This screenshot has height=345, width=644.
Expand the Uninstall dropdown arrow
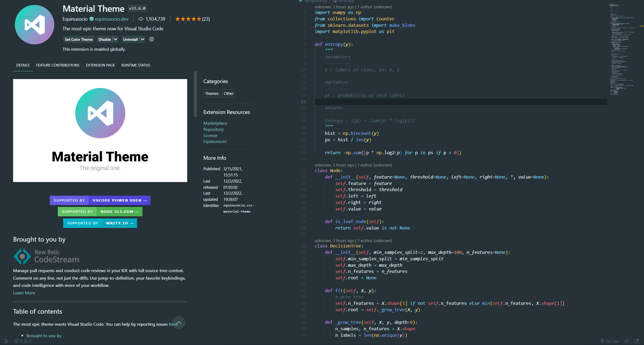click(x=142, y=39)
